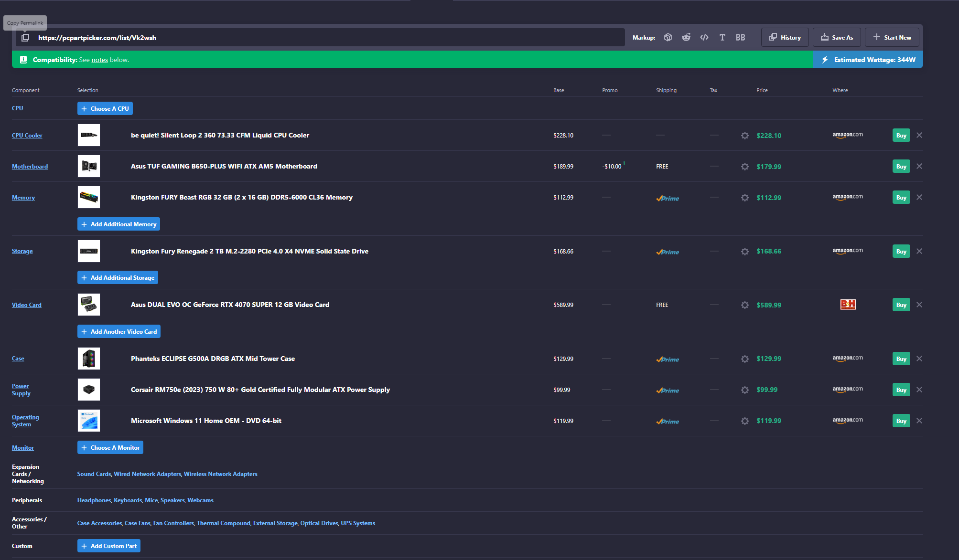This screenshot has height=560, width=959.
Task: Click the B&H retailer logo
Action: [x=848, y=305]
